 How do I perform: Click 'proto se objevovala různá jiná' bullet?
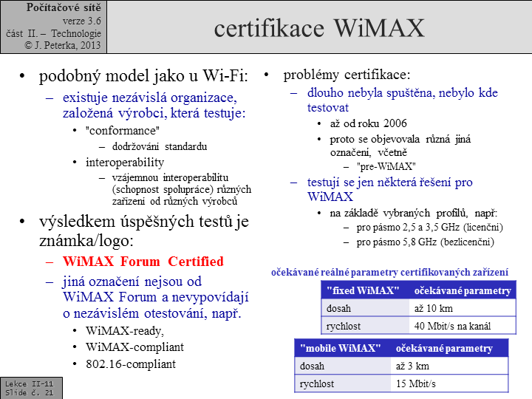point(400,139)
